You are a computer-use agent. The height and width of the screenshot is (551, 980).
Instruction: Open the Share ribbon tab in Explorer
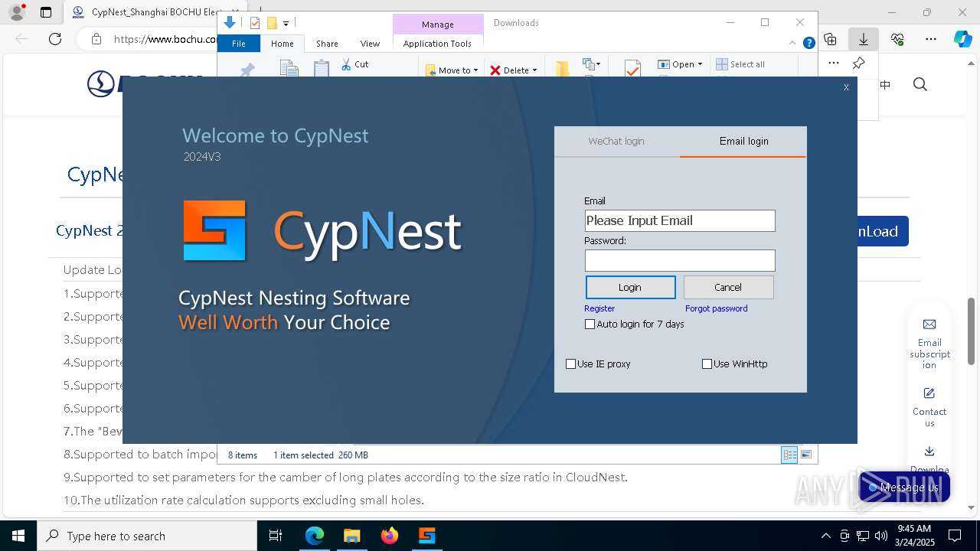(327, 44)
